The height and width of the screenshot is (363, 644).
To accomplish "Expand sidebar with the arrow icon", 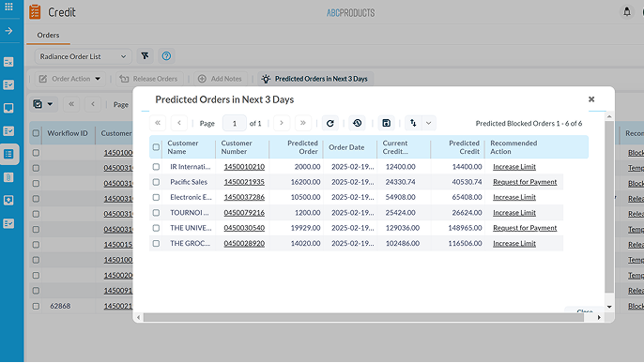I will (8, 31).
